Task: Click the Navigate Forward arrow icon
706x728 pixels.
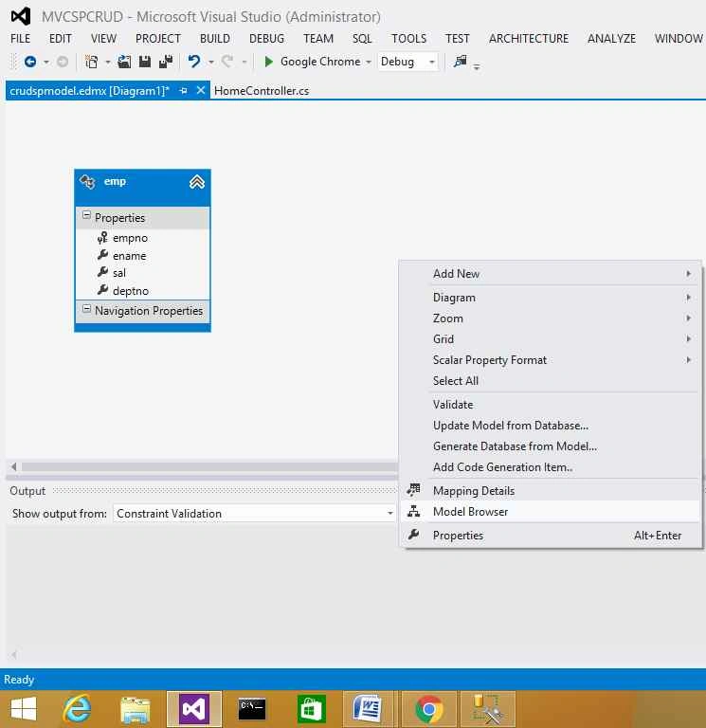Action: coord(63,62)
